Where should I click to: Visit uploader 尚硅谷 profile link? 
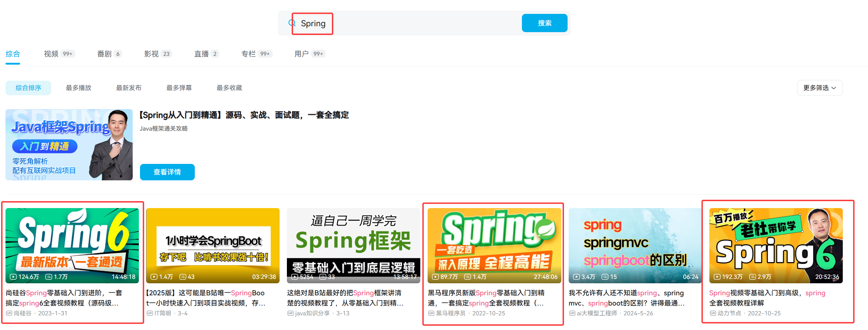coord(23,313)
